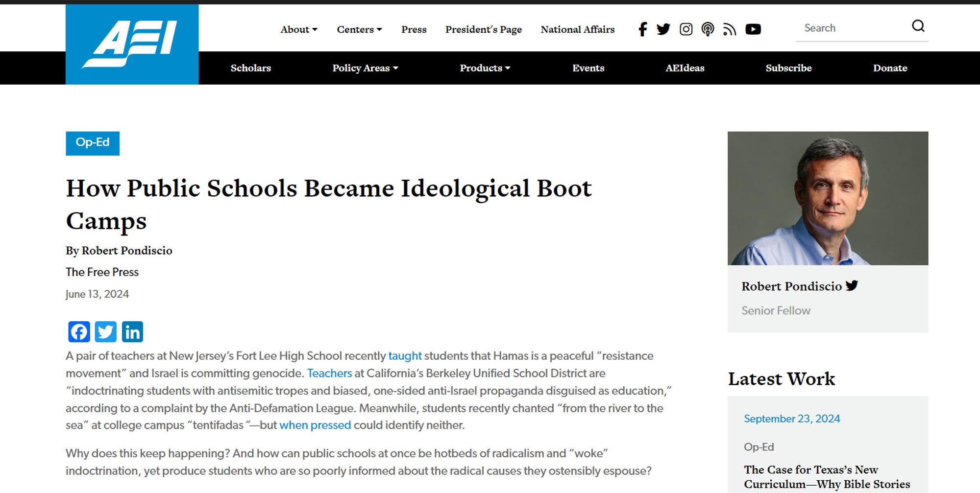Screen dimensions: 980x493
Task: Click The Free Press source text
Action: point(102,272)
